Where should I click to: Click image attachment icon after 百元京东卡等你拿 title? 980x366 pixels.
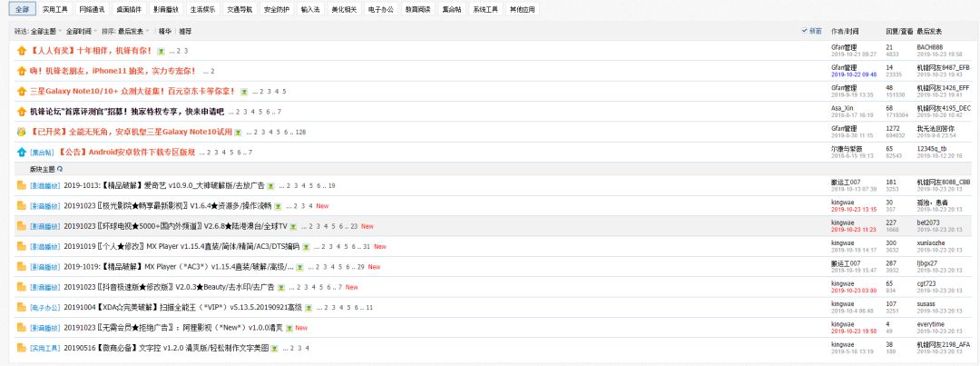pyautogui.click(x=244, y=92)
